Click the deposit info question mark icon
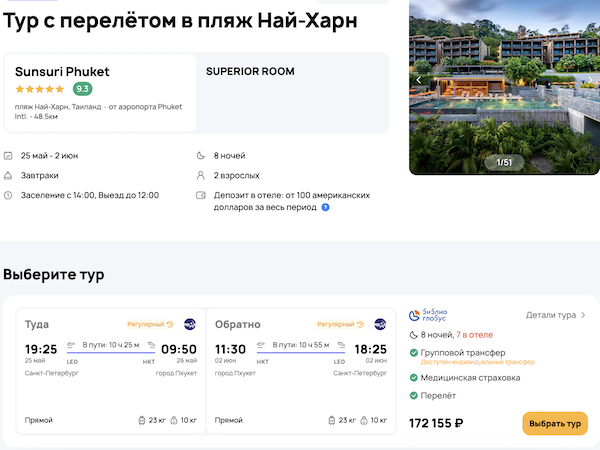The width and height of the screenshot is (600, 450). point(325,207)
